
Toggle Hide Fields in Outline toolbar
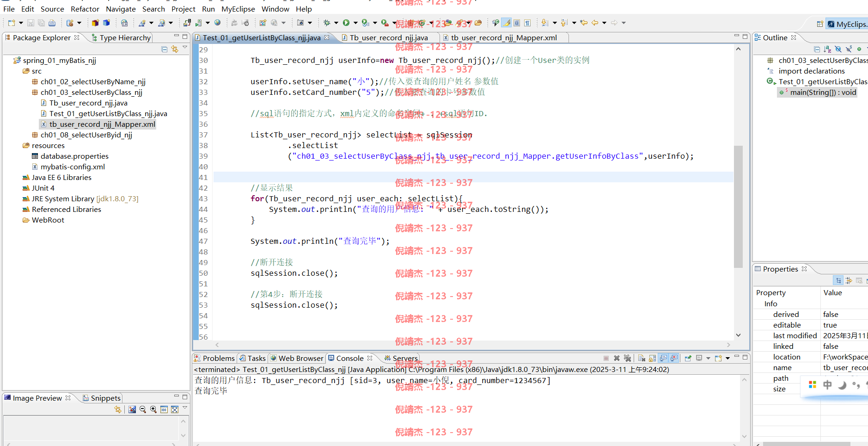(838, 49)
